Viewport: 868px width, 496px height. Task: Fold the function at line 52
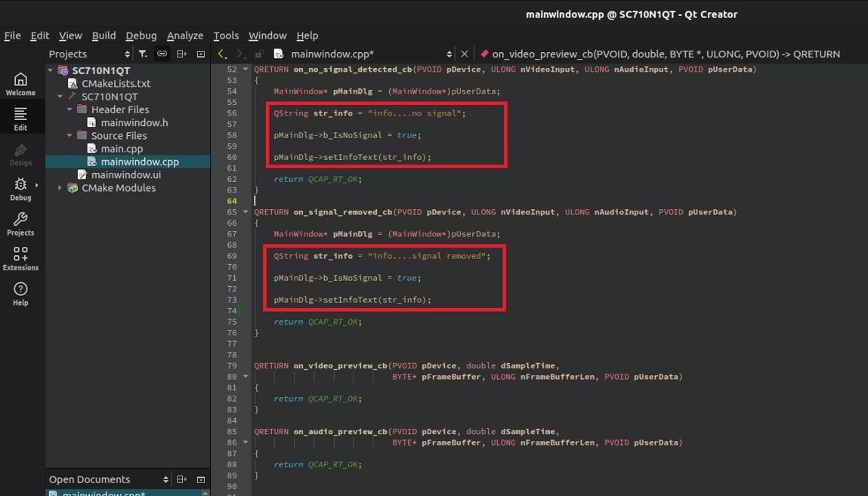(x=246, y=69)
